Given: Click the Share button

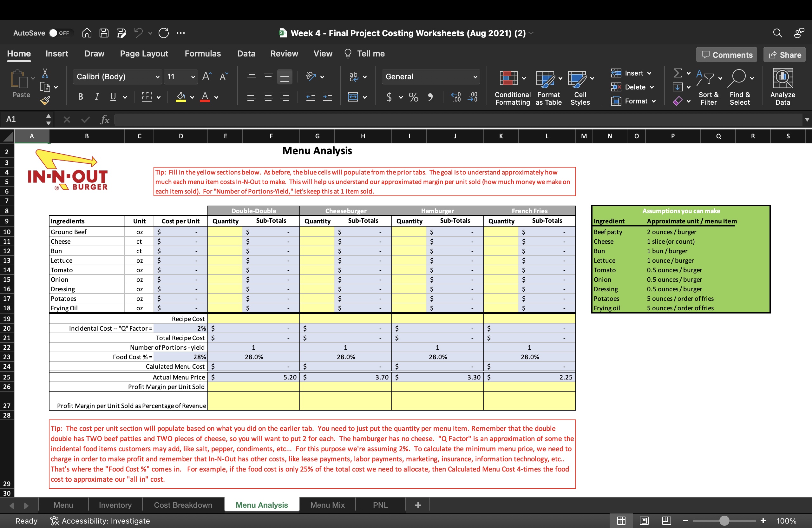Looking at the screenshot, I should tap(784, 55).
